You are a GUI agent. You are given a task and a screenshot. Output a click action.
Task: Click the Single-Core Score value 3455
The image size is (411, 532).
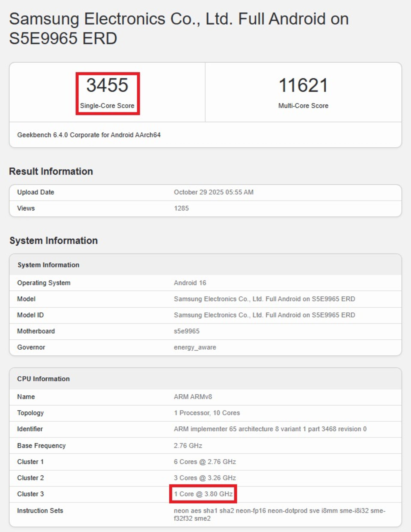coord(107,85)
